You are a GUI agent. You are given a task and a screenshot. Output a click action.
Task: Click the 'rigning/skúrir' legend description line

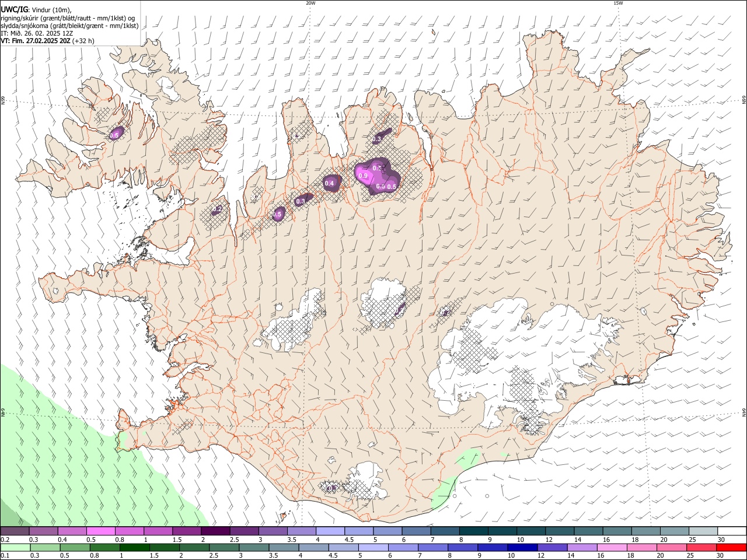[68, 17]
